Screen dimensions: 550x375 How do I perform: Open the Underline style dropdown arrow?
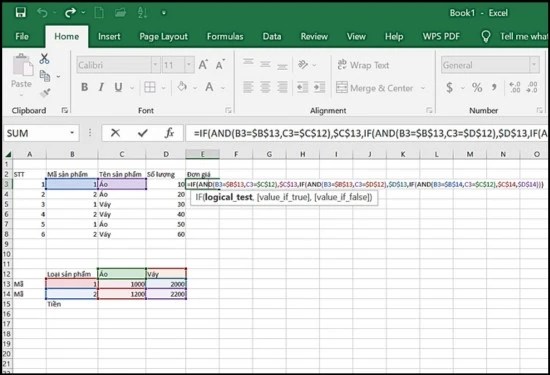click(x=132, y=88)
